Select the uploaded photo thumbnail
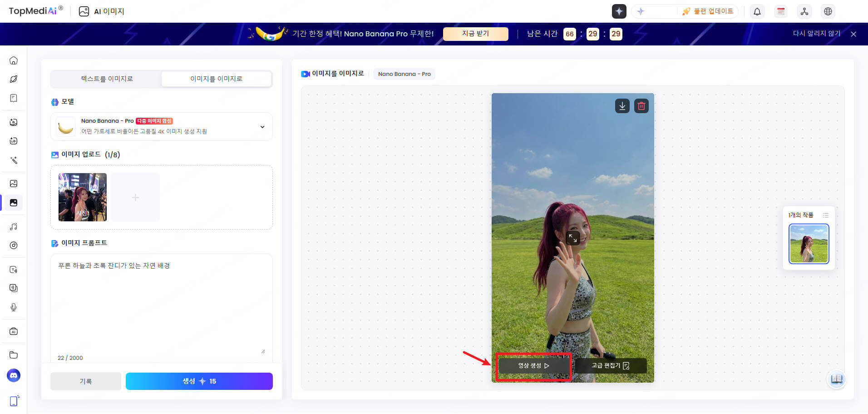The image size is (868, 414). pos(82,197)
